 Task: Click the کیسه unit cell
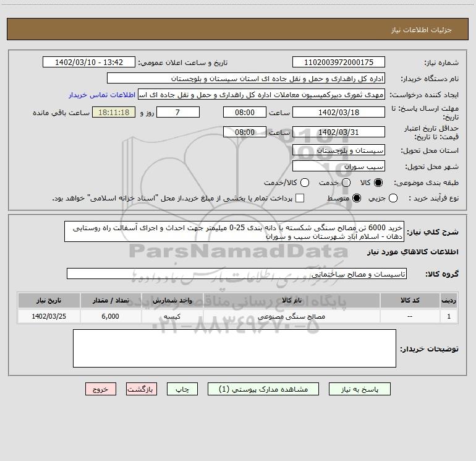pyautogui.click(x=172, y=316)
